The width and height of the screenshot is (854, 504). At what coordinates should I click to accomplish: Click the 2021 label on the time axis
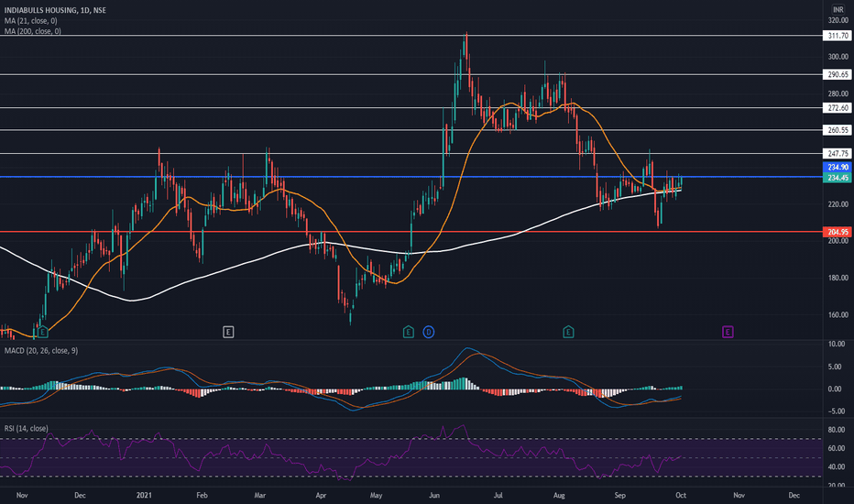144,495
